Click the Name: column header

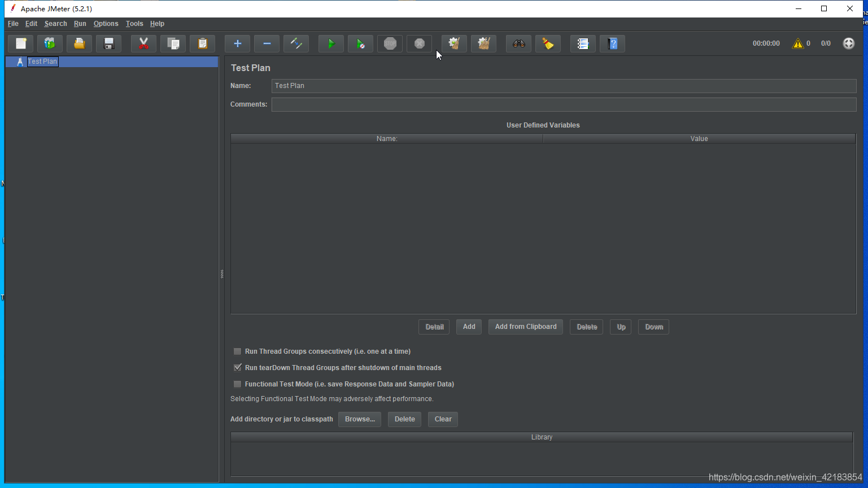[x=387, y=139]
